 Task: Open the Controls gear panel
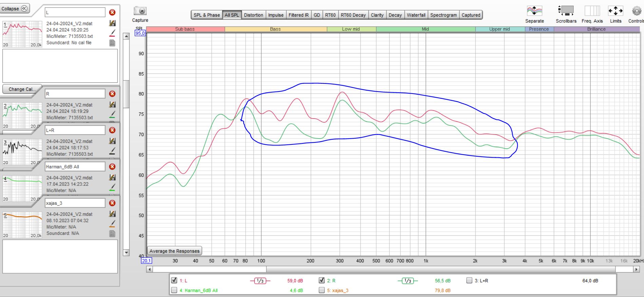tap(637, 11)
